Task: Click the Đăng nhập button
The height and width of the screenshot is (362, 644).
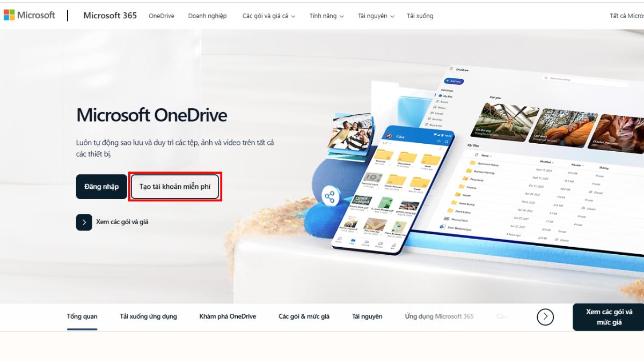Action: (101, 187)
